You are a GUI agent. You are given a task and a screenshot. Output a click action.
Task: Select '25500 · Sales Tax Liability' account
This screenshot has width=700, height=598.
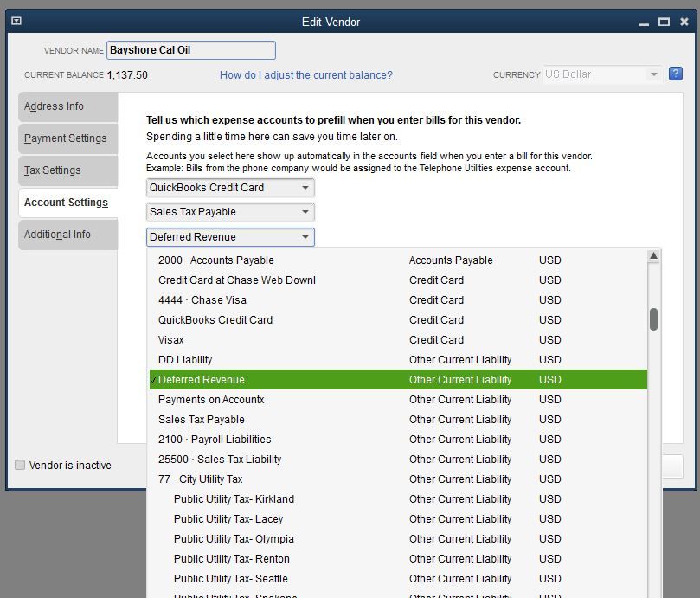398,460
